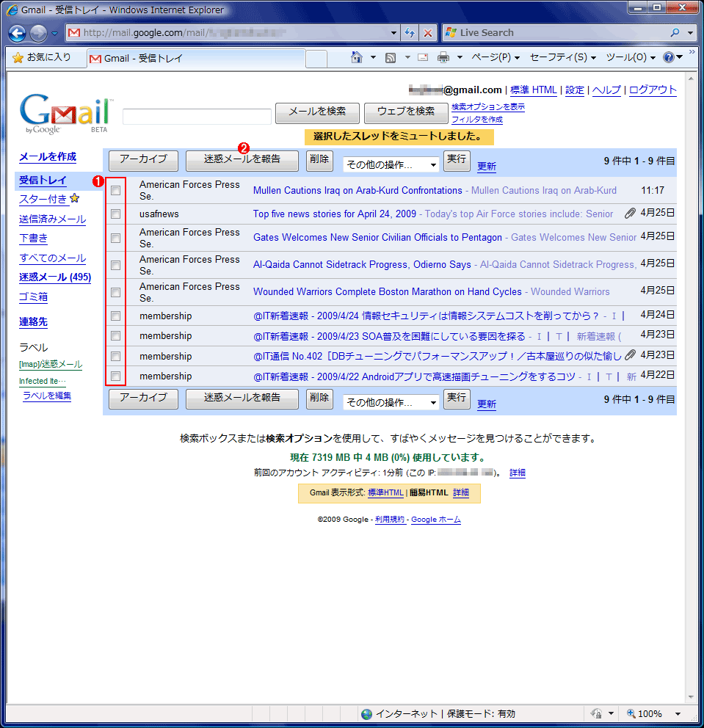
Task: Open the top その他の操作 dropdown
Action: (391, 164)
